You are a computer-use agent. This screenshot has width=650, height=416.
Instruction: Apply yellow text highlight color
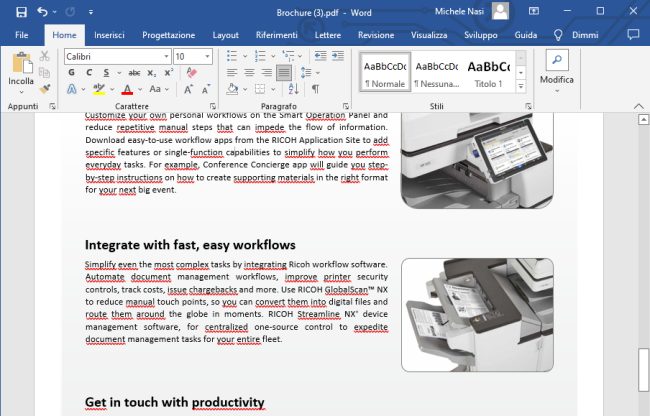(99, 89)
